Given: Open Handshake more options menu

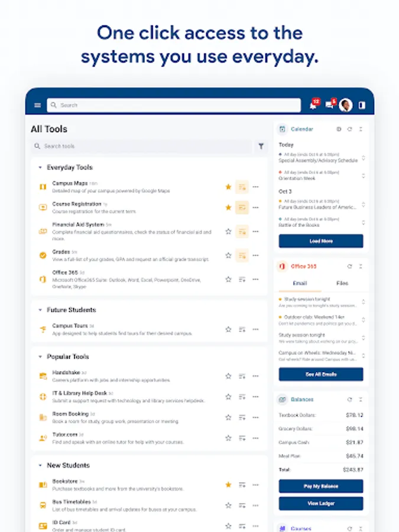Looking at the screenshot, I should tap(256, 376).
